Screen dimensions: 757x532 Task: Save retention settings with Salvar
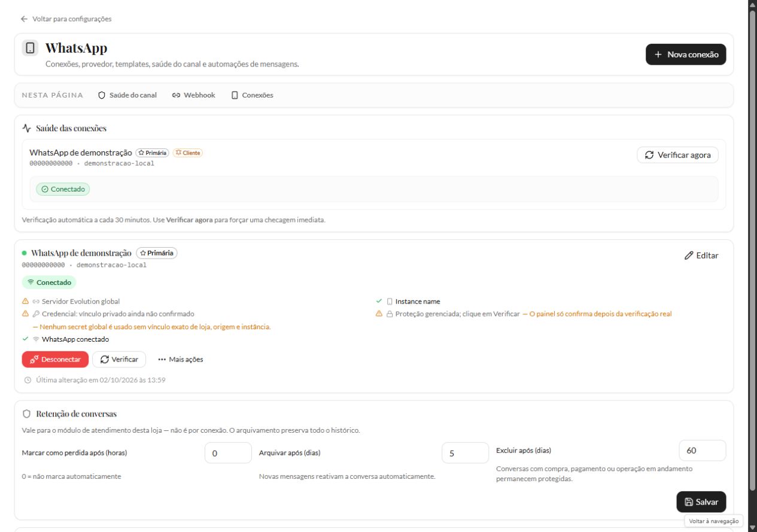pos(701,502)
